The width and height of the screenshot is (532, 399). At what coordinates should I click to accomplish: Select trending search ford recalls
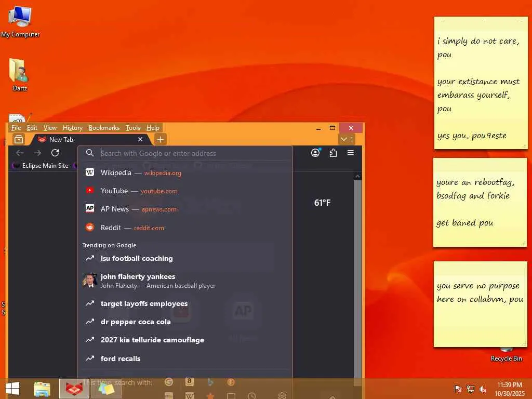pos(185,358)
